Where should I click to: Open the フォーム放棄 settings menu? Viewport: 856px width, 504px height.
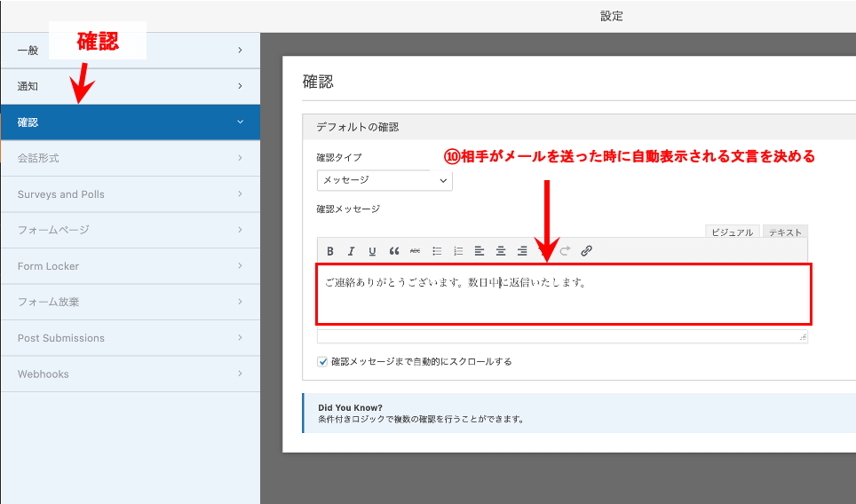tap(131, 302)
